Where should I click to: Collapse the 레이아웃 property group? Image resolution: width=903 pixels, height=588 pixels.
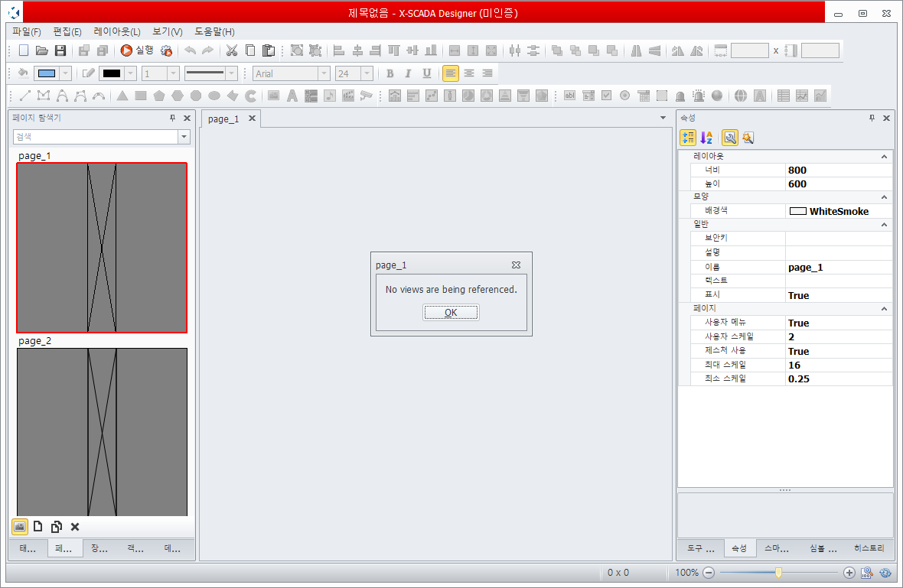point(884,157)
